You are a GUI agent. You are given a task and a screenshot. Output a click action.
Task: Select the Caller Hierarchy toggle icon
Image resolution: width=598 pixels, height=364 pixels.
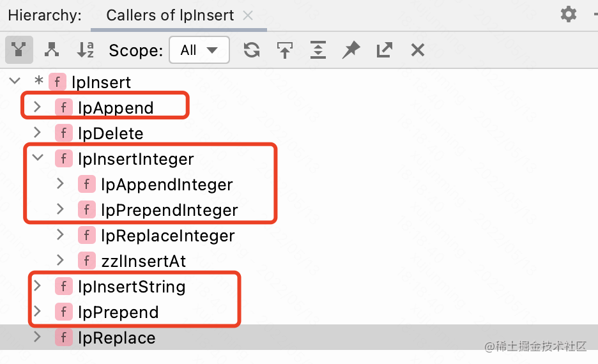tap(19, 50)
